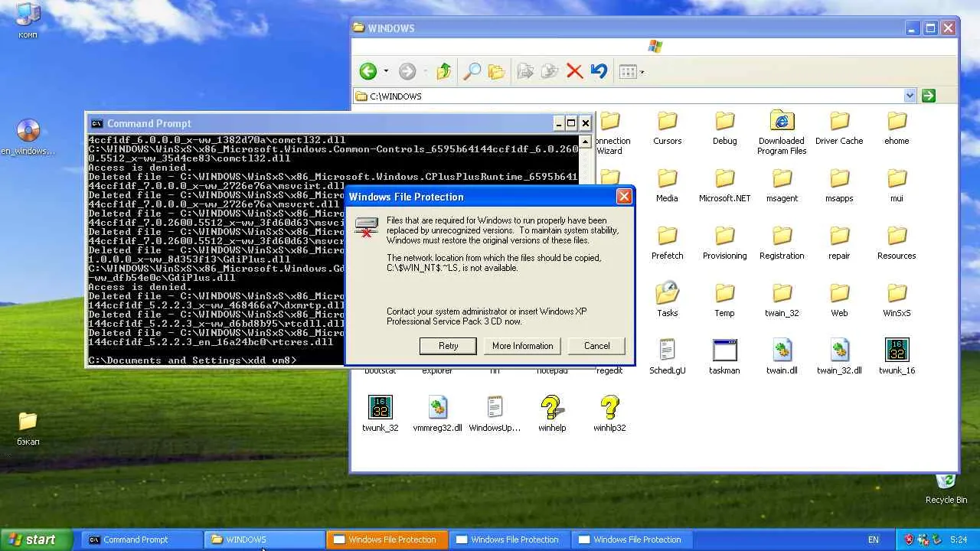This screenshot has height=551, width=980.
Task: Click the green Go arrow beside address bar
Action: pyautogui.click(x=929, y=96)
